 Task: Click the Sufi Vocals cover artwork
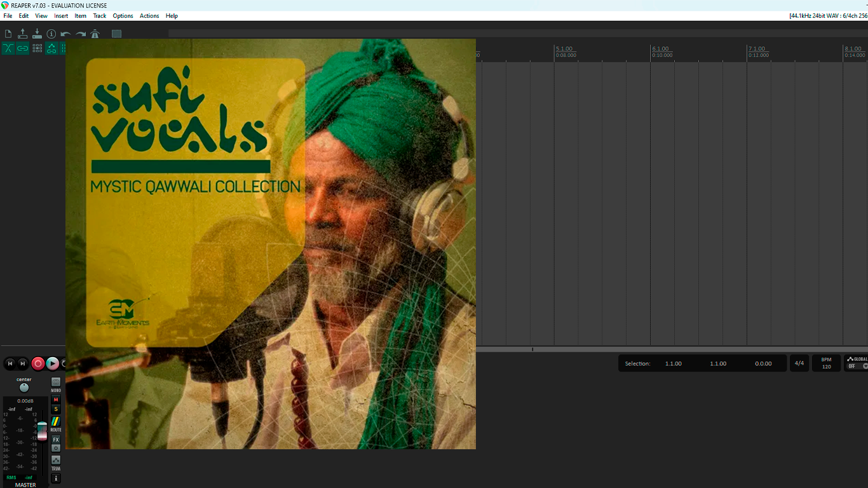[x=271, y=244]
